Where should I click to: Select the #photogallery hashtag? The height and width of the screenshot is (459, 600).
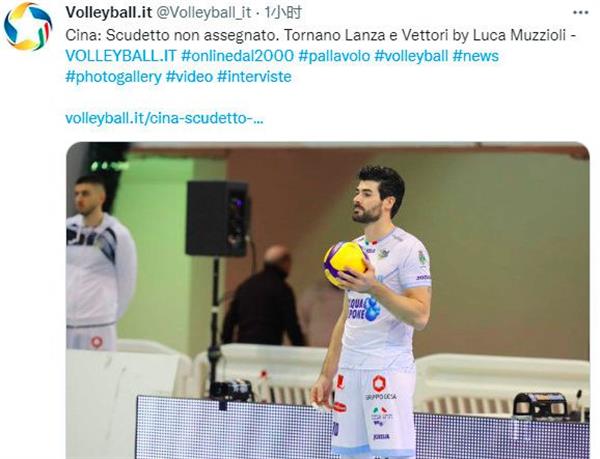(114, 76)
